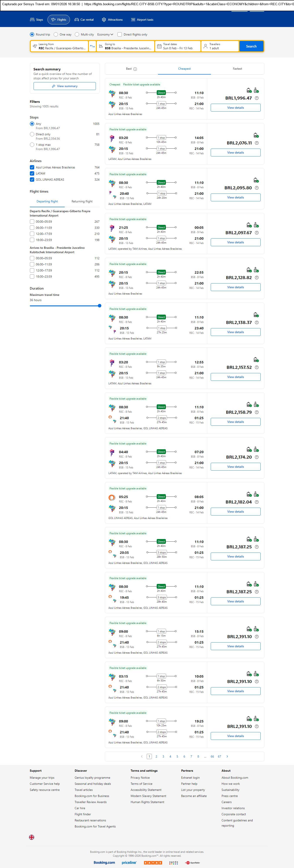Click the UK flag language icon
This screenshot has height=868, width=294.
[32, 837]
